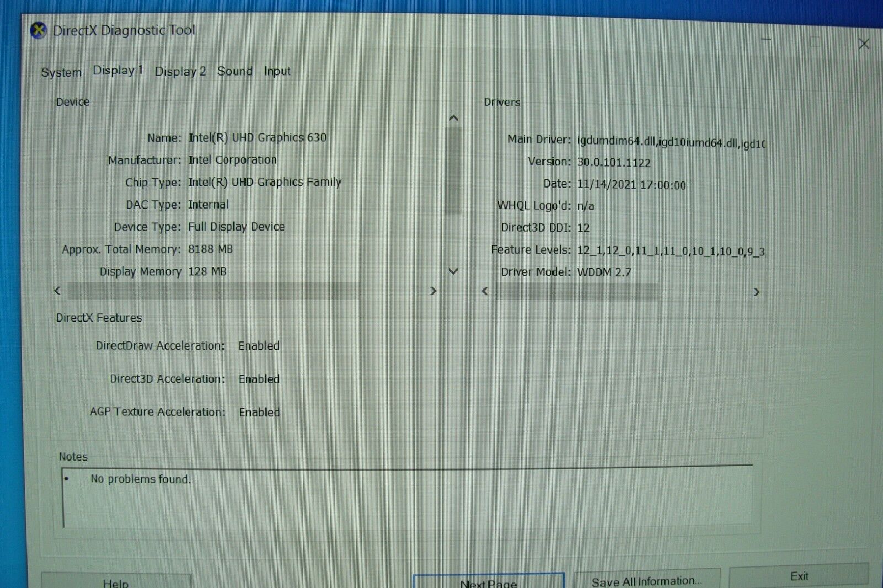Click Device list scroll down arrow
Screen dimensions: 883x588
pos(454,271)
